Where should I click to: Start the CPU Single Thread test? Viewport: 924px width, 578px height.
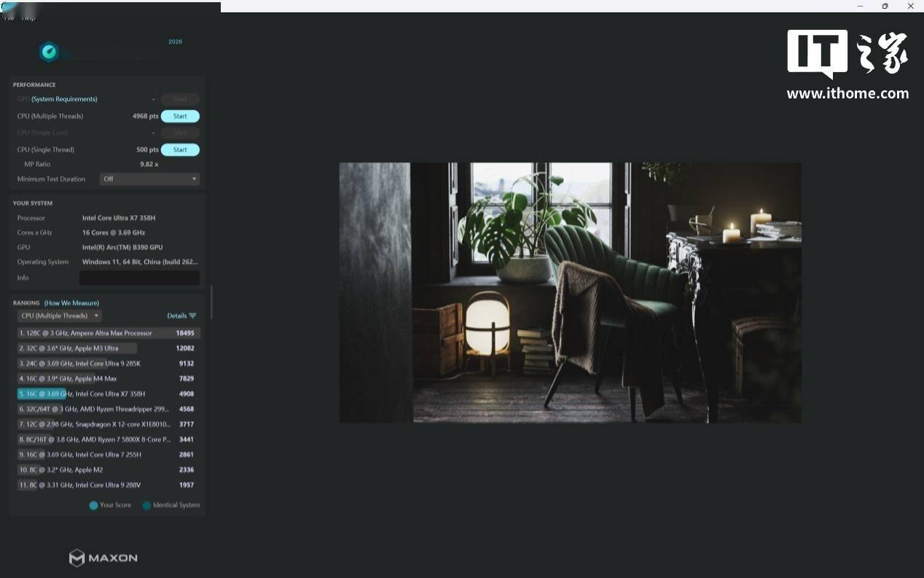click(x=180, y=149)
